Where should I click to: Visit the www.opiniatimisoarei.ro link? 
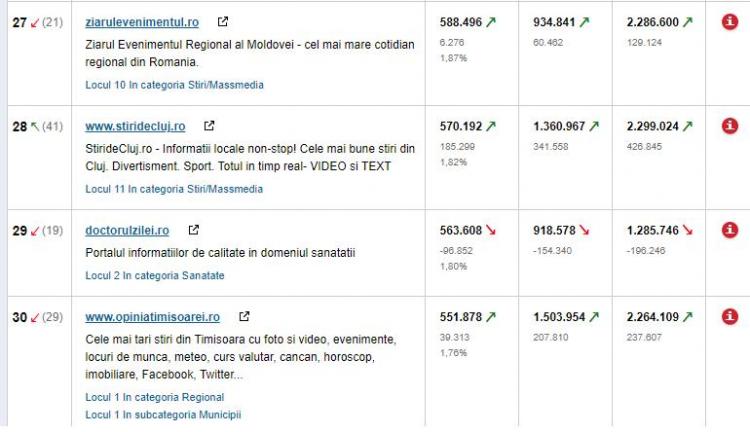pyautogui.click(x=153, y=317)
